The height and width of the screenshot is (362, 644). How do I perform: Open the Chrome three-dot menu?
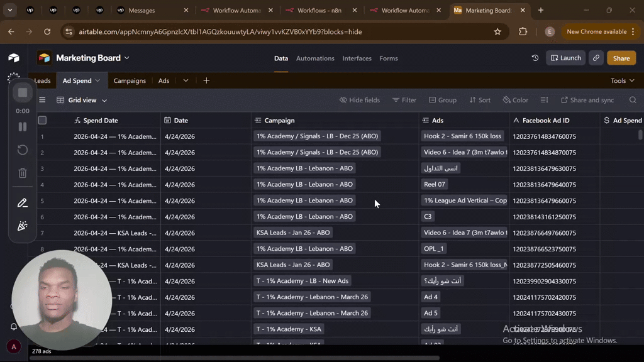click(x=633, y=31)
